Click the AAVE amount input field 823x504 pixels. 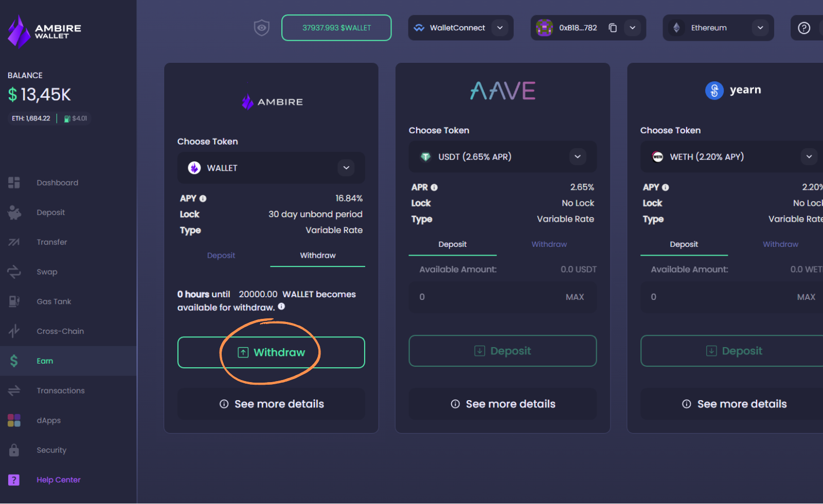coord(503,297)
